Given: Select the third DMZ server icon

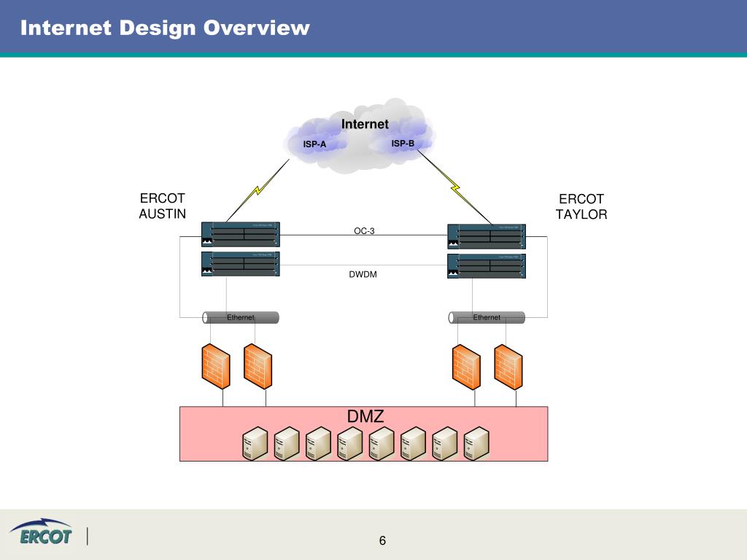Looking at the screenshot, I should 318,443.
